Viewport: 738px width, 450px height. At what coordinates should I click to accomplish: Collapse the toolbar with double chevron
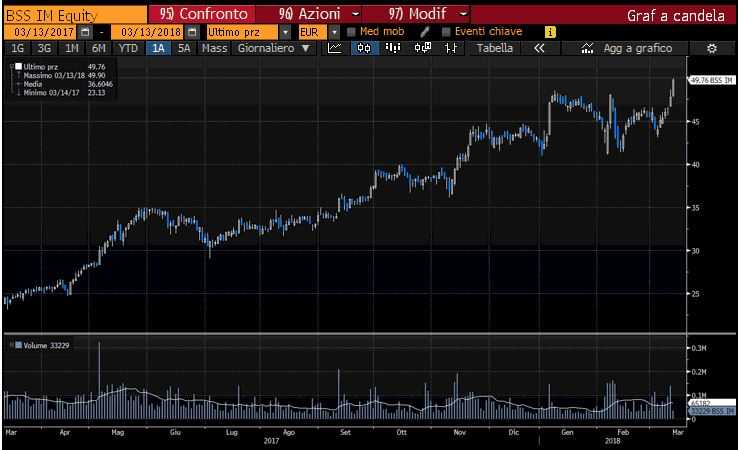(539, 48)
